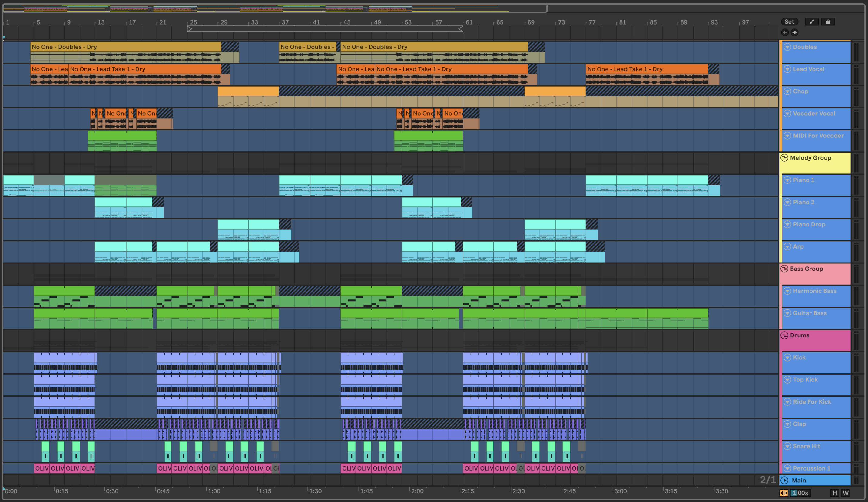This screenshot has height=502, width=868.
Task: Unfold the Piano 1 track
Action: point(787,180)
